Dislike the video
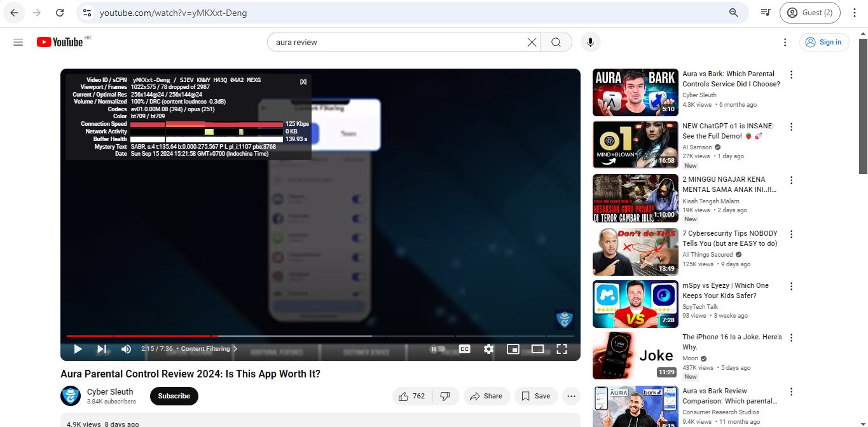 pyautogui.click(x=445, y=396)
